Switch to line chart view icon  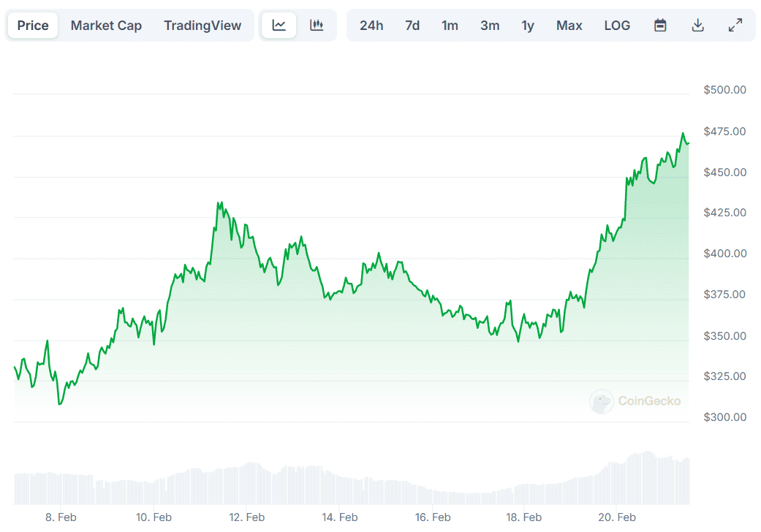(x=279, y=26)
